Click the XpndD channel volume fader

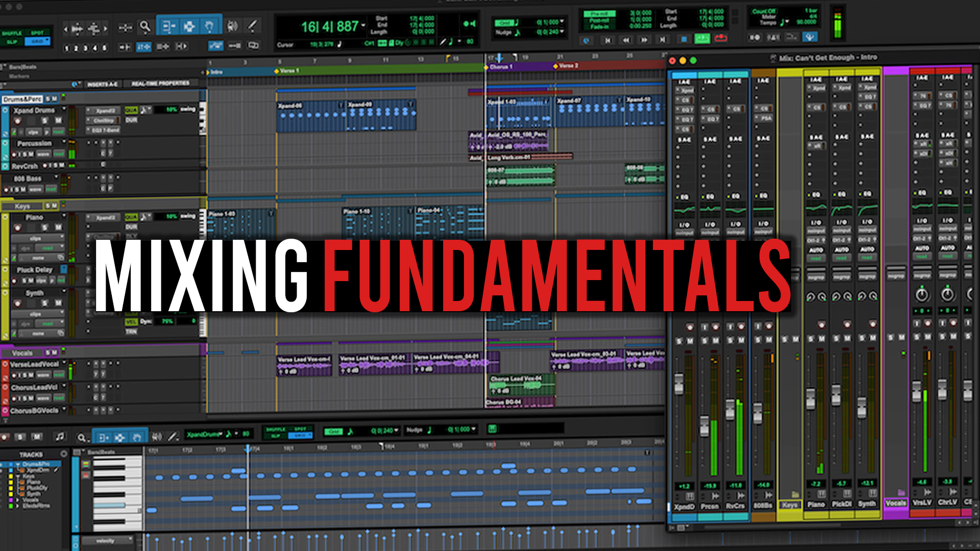[x=679, y=384]
